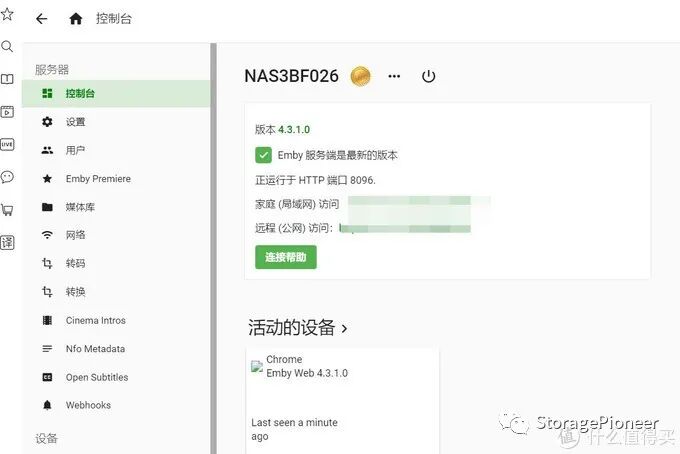Open Emby Premiere in the sidebar
This screenshot has height=454, width=680.
coord(116,179)
